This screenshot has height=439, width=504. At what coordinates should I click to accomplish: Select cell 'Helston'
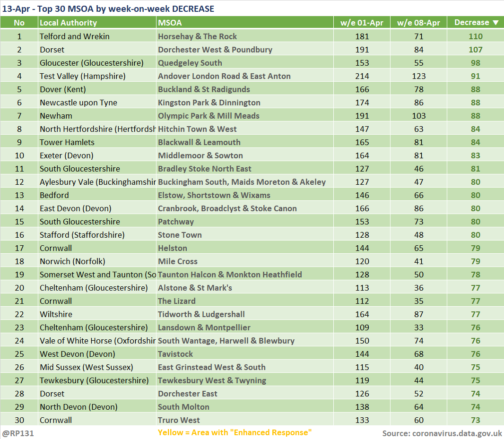[244, 248]
